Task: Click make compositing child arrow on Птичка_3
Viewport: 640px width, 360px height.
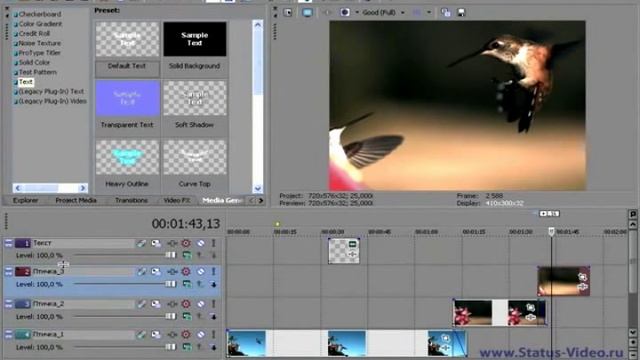Action: (213, 284)
